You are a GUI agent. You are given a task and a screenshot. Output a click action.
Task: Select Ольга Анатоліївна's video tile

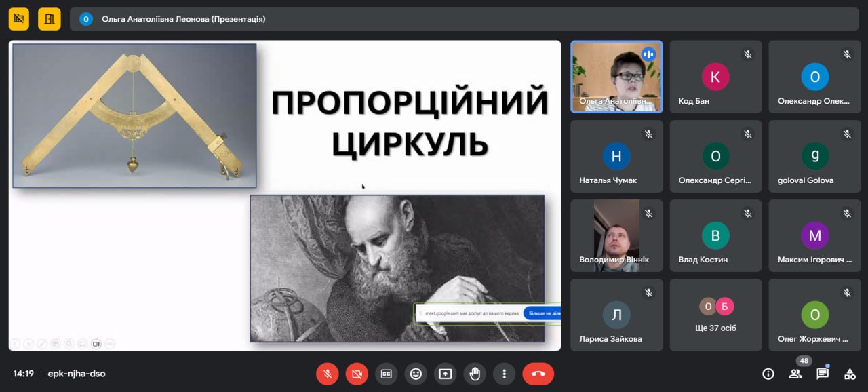click(x=616, y=77)
